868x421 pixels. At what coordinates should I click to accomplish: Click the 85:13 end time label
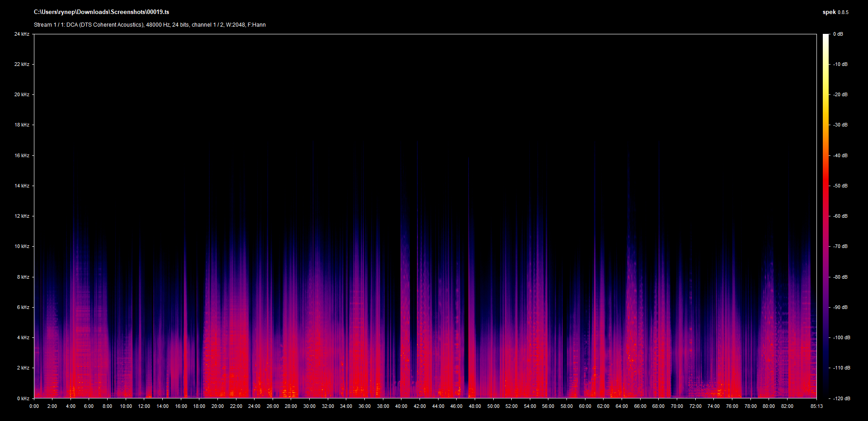816,406
